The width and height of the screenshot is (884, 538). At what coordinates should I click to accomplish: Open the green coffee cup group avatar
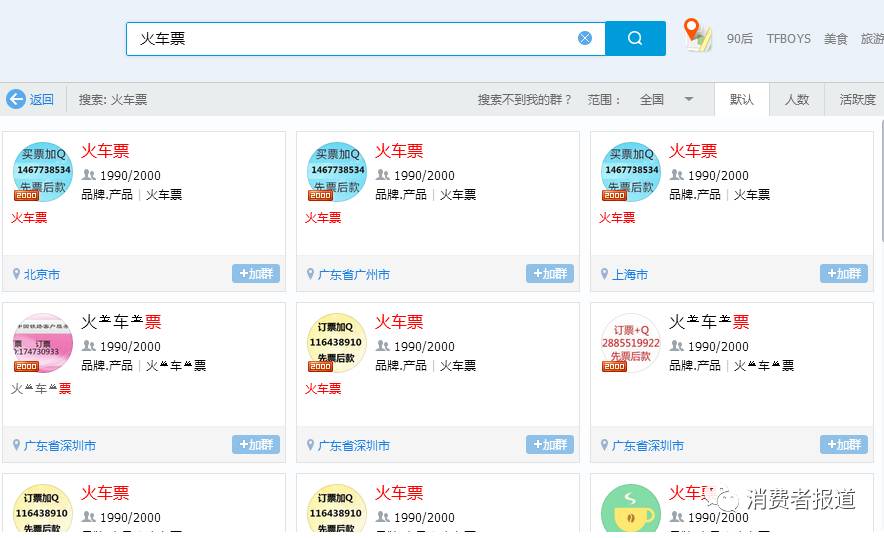point(631,509)
